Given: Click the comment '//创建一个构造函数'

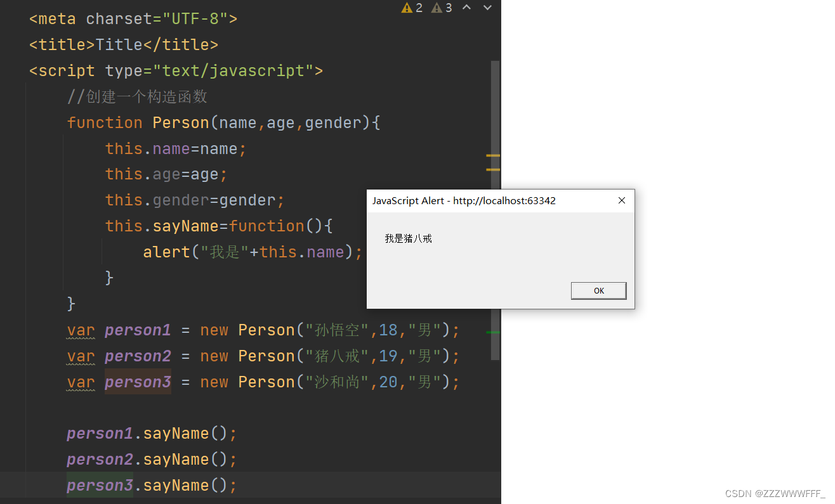Looking at the screenshot, I should [x=137, y=96].
